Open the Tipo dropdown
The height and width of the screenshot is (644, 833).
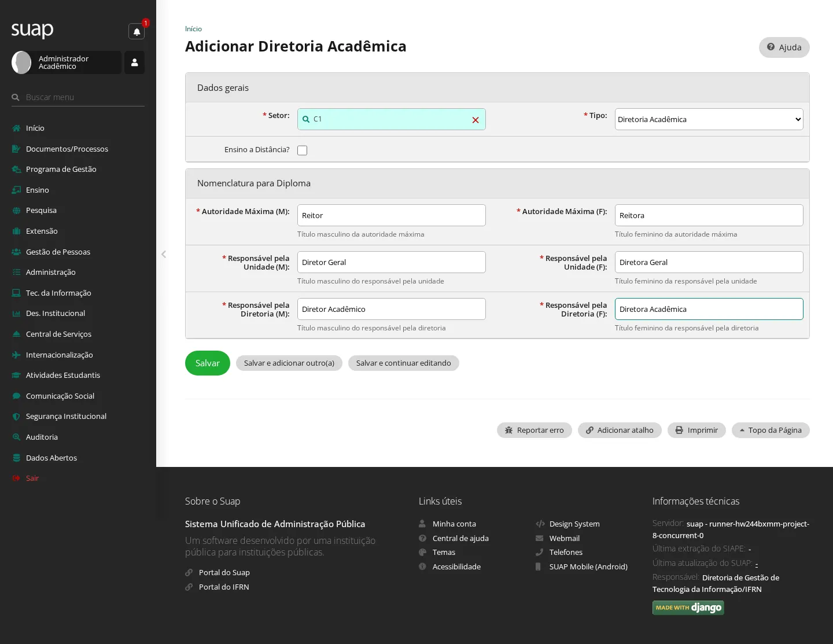pyautogui.click(x=709, y=119)
